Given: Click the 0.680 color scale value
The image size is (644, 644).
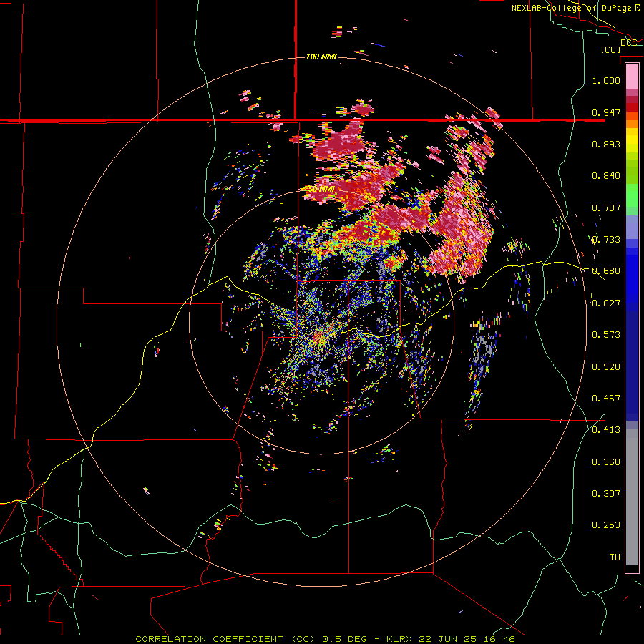Looking at the screenshot, I should [606, 271].
